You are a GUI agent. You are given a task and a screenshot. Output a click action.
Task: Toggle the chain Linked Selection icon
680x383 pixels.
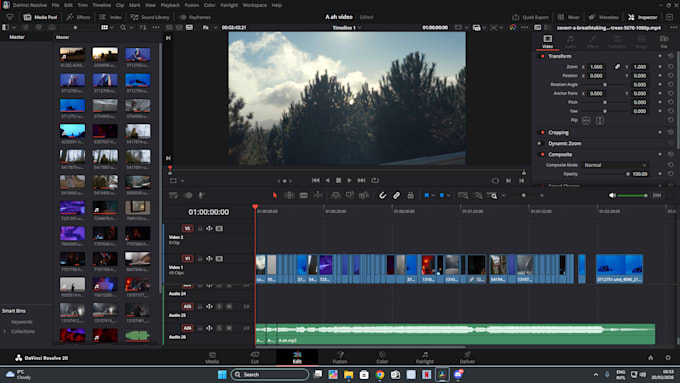[x=396, y=196]
